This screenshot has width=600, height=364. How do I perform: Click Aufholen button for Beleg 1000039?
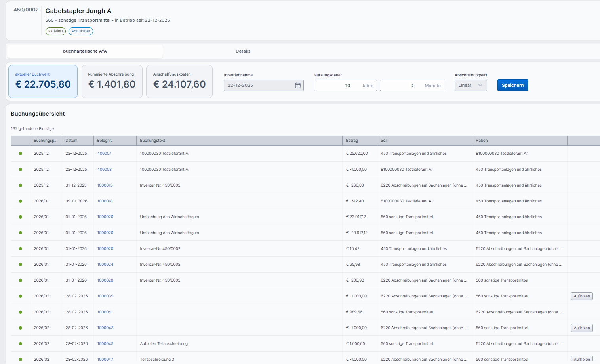[x=581, y=296]
